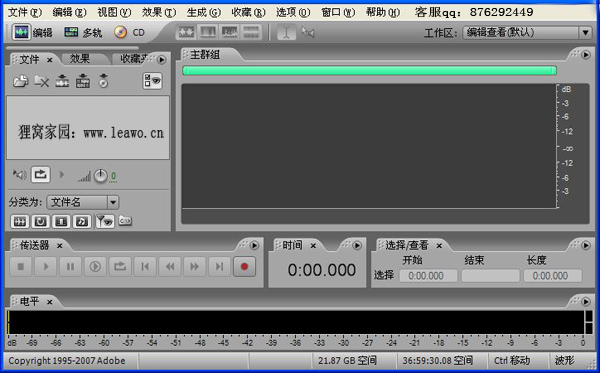Viewport: 600px width, 373px height.
Task: Open Files panel options menu arrow
Action: point(161,60)
